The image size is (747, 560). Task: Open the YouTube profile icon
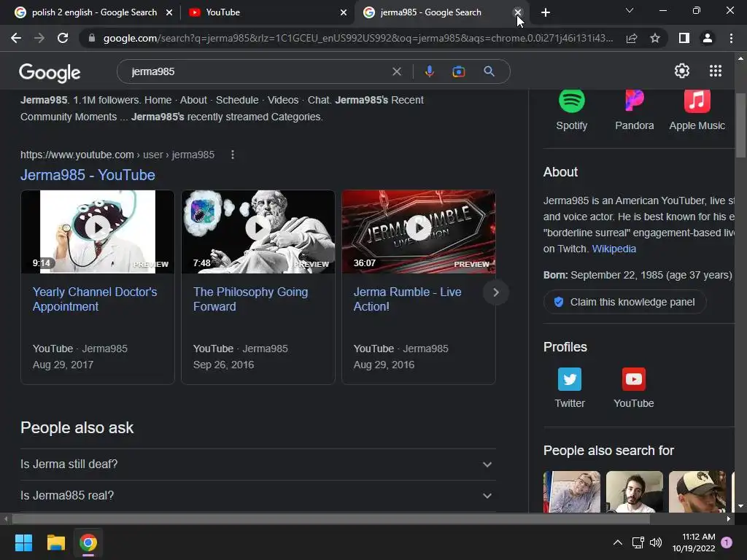[634, 388]
